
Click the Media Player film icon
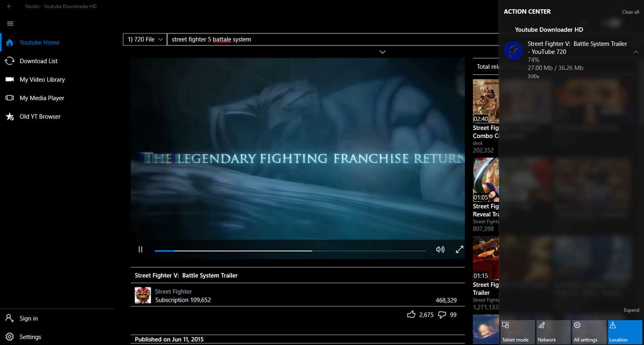coord(10,98)
